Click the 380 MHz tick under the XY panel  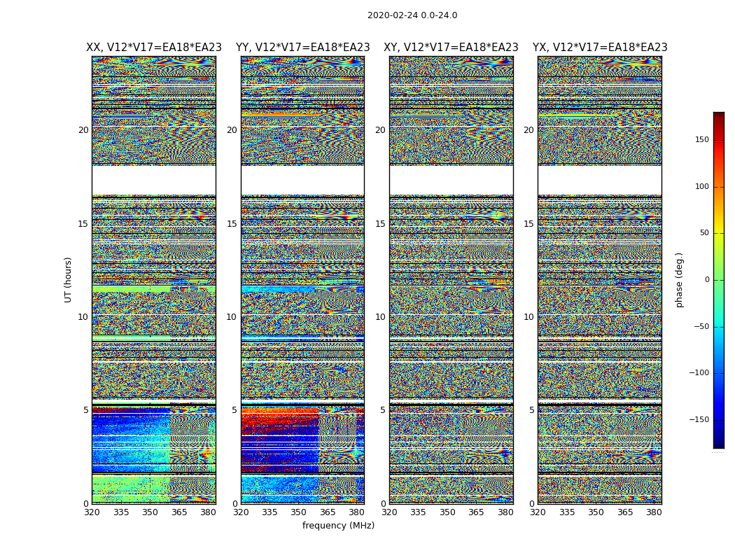click(505, 512)
